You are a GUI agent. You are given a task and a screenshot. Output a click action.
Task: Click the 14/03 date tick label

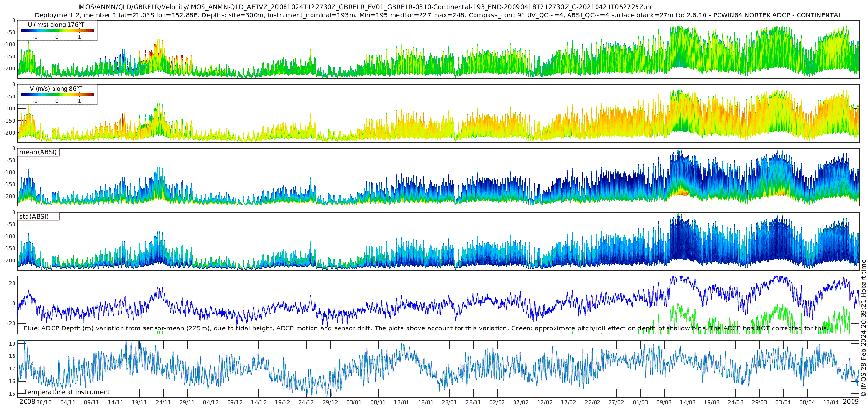point(688,402)
